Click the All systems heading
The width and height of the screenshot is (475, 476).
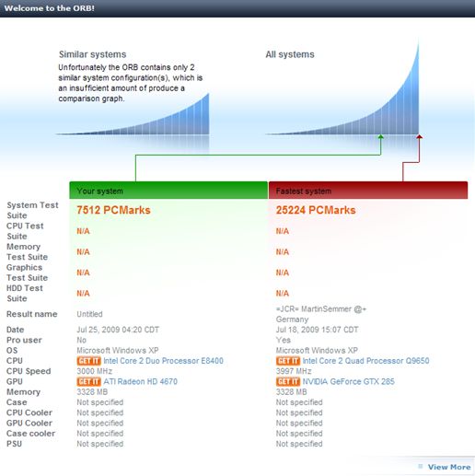click(x=290, y=54)
